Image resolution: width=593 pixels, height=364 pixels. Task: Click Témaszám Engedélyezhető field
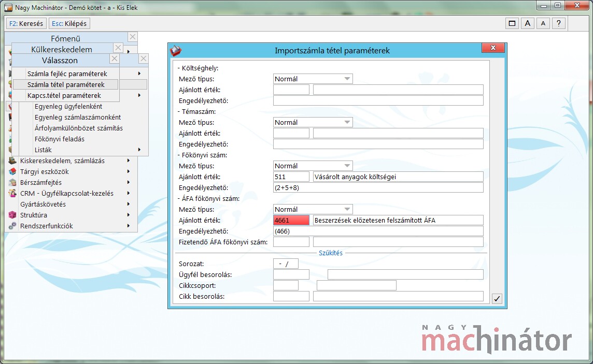pyautogui.click(x=378, y=144)
